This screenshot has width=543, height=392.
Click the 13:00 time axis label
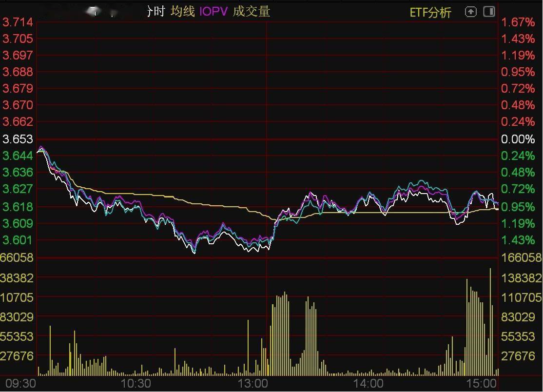(252, 383)
